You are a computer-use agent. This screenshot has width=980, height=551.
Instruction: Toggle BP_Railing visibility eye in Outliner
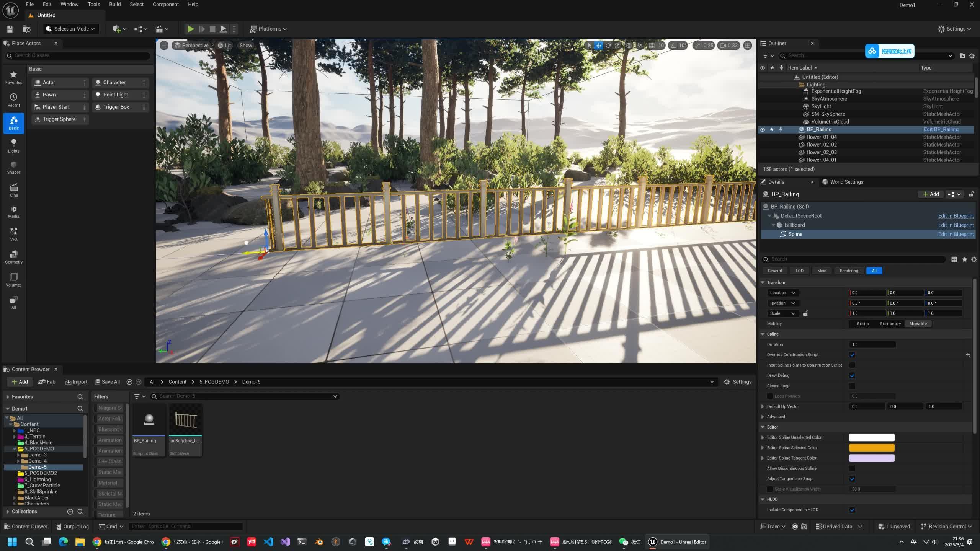click(x=762, y=130)
